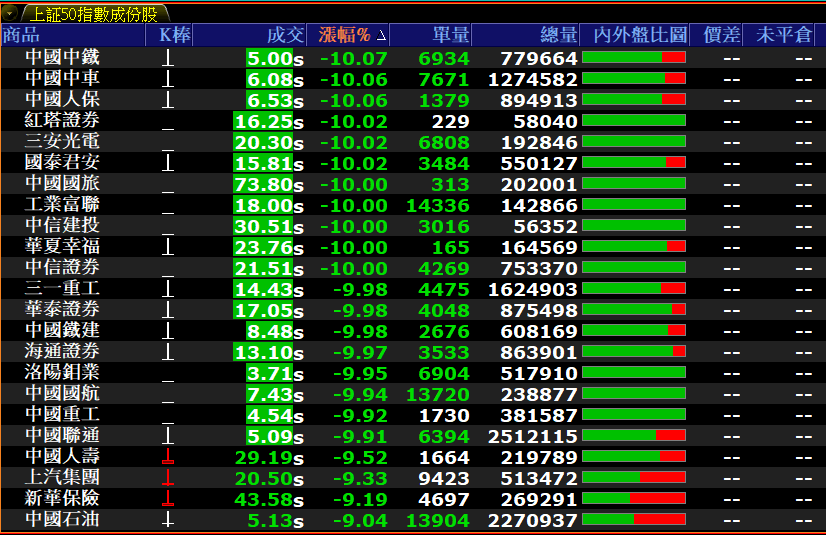
Task: Select stock 洛陽鉬業
Action: (62, 373)
